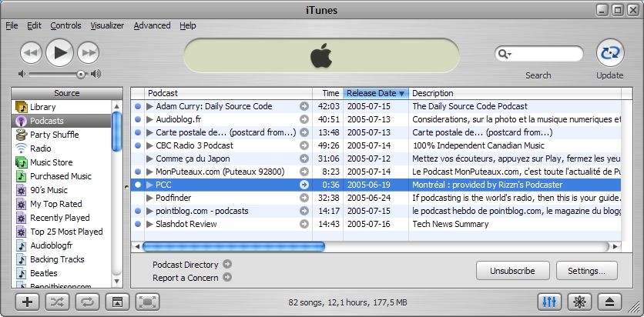Toggle repeat mode button
644x317 pixels.
[87, 302]
